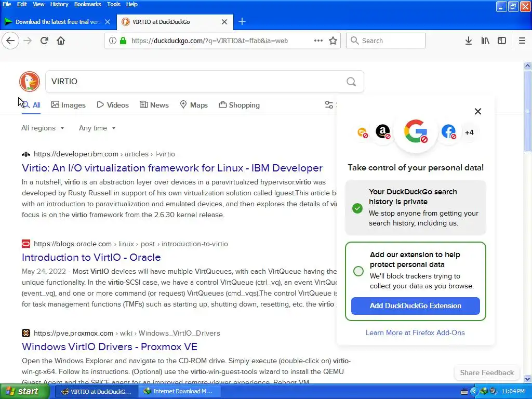Expand hidden system tray icons arrow
Screen dimensions: 532x399
[x=474, y=392]
